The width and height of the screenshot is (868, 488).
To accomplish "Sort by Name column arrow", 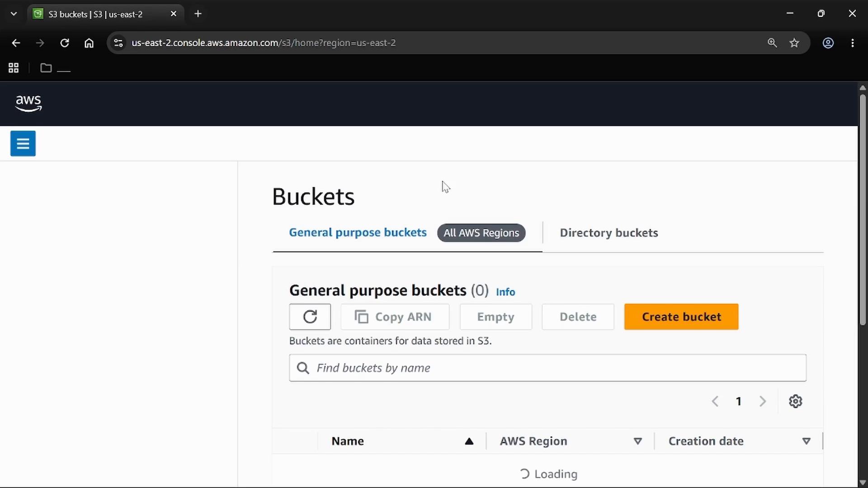I will click(x=469, y=441).
